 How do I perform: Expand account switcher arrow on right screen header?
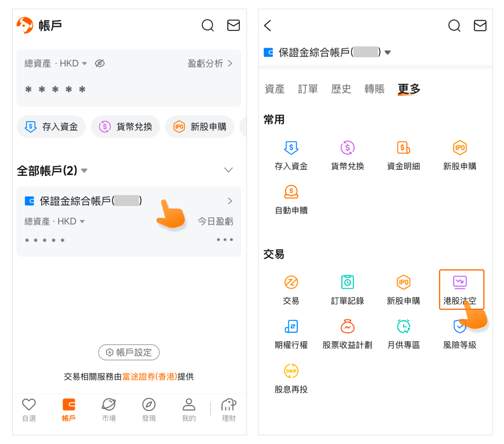pyautogui.click(x=388, y=53)
